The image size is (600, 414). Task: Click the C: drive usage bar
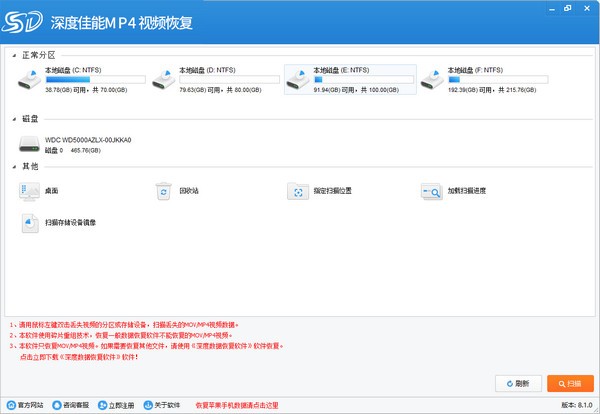click(95, 80)
